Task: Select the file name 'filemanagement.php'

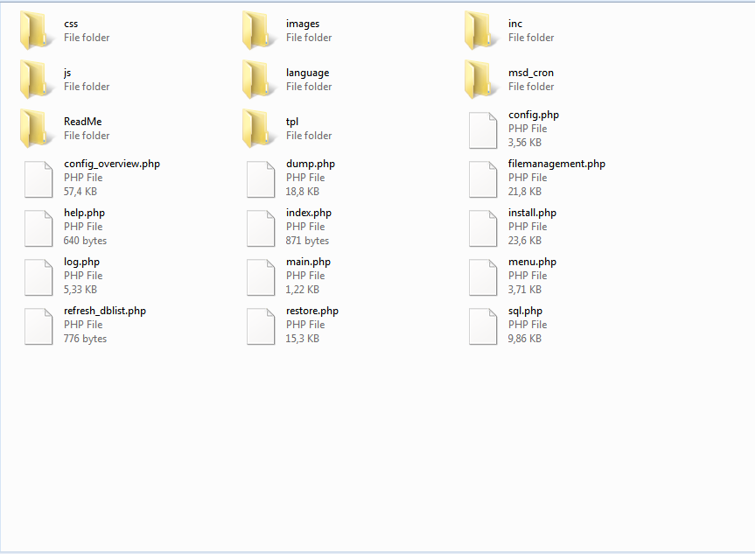Action: 556,164
